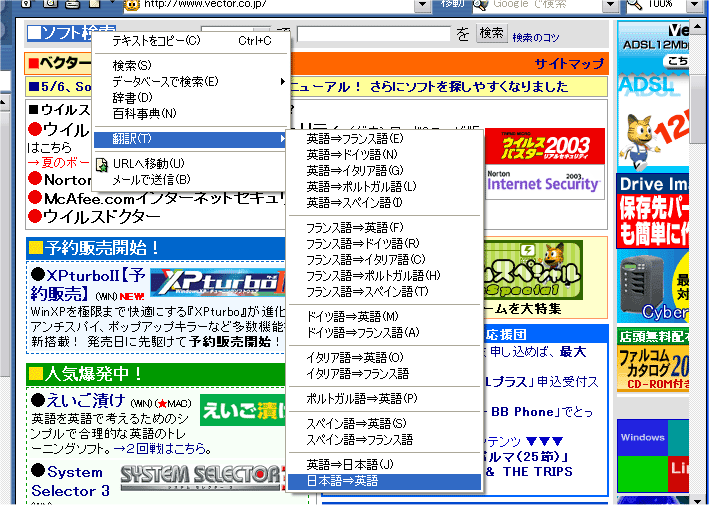Click the Windows tile in sidebar

(x=642, y=437)
